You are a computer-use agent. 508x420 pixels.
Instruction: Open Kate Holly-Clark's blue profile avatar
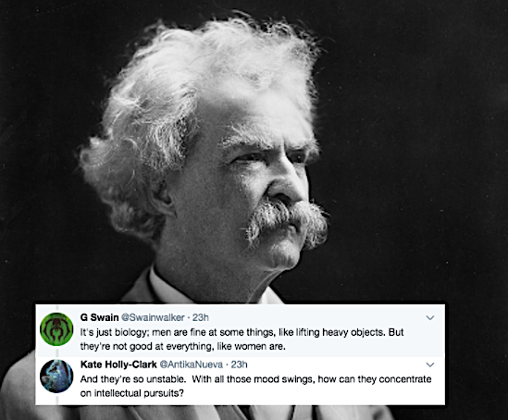[56, 376]
